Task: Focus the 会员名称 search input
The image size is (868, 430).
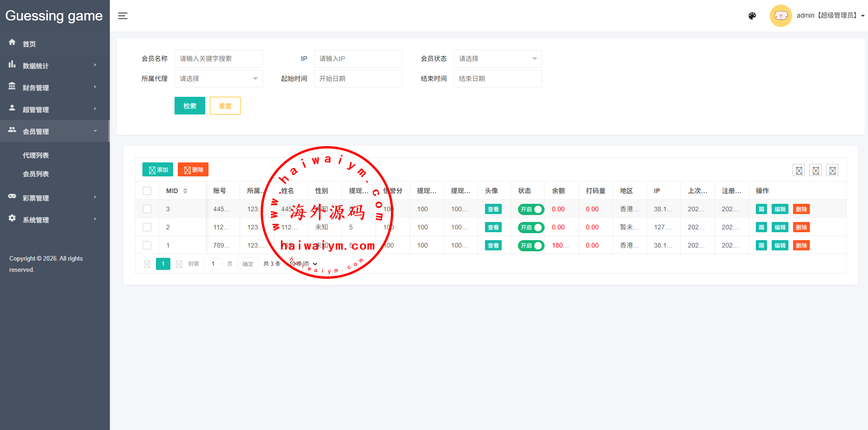Action: (x=218, y=59)
